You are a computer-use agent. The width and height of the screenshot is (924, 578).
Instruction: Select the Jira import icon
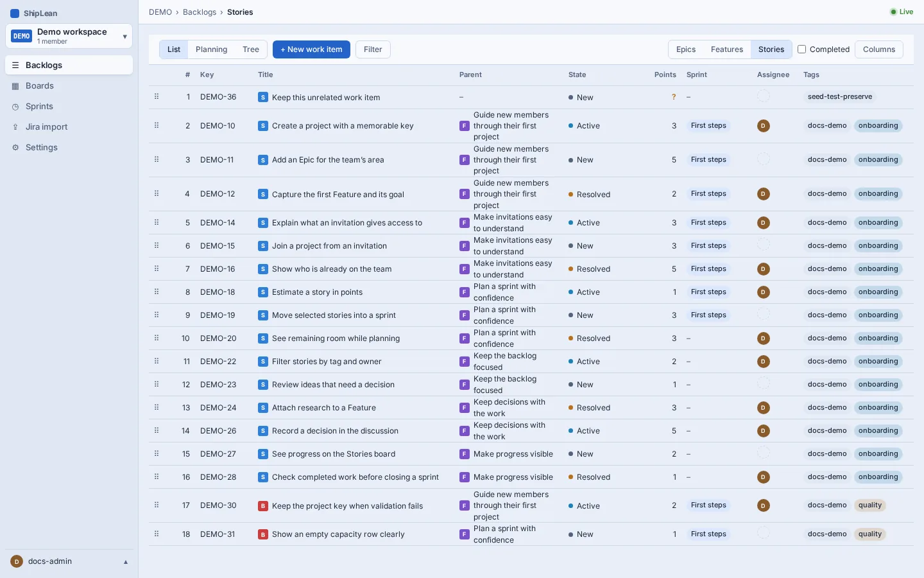pyautogui.click(x=15, y=127)
